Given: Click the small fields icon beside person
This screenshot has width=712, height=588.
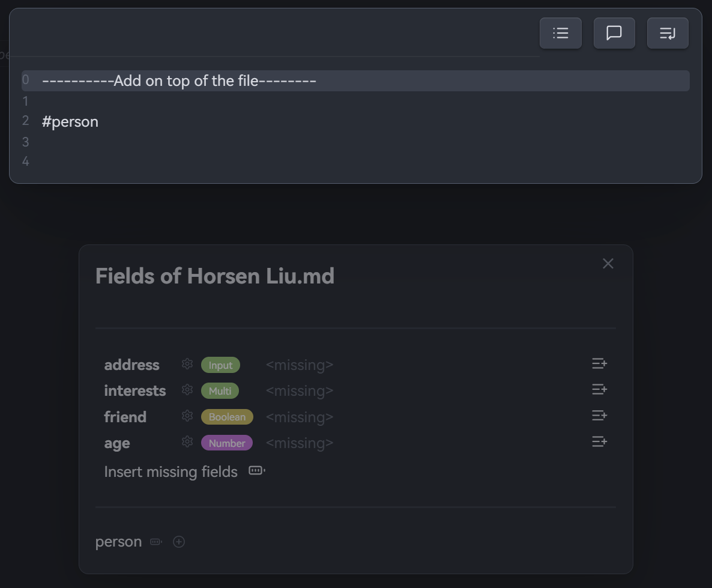Looking at the screenshot, I should [x=156, y=542].
